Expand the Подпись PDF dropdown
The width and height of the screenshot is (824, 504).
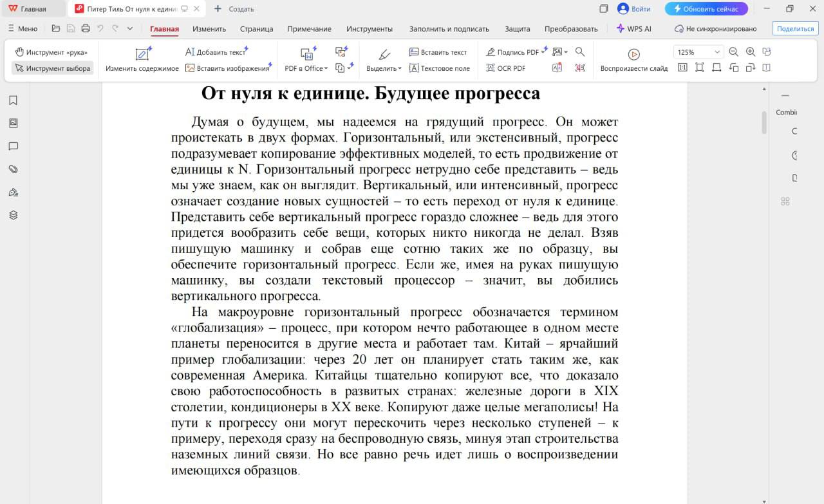click(x=545, y=52)
